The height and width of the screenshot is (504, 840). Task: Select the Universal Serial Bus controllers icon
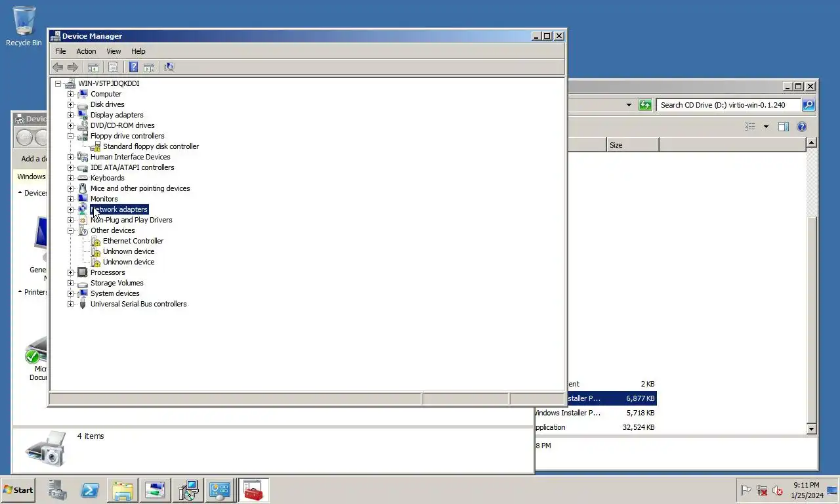[x=83, y=304]
